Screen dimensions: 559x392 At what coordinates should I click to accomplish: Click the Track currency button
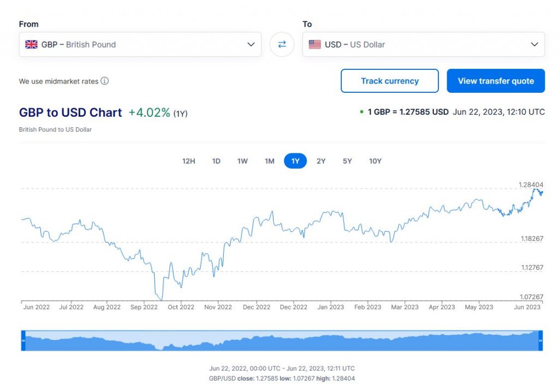tap(389, 80)
